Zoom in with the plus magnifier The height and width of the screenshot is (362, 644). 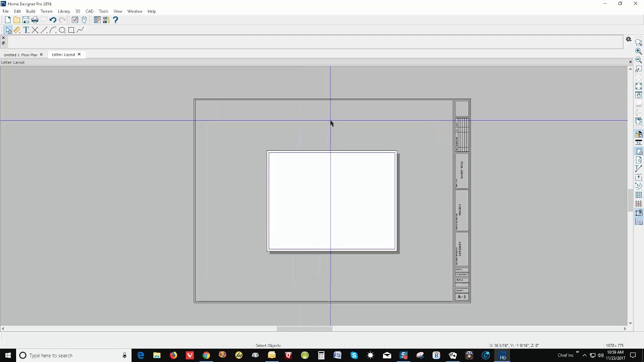pyautogui.click(x=639, y=51)
